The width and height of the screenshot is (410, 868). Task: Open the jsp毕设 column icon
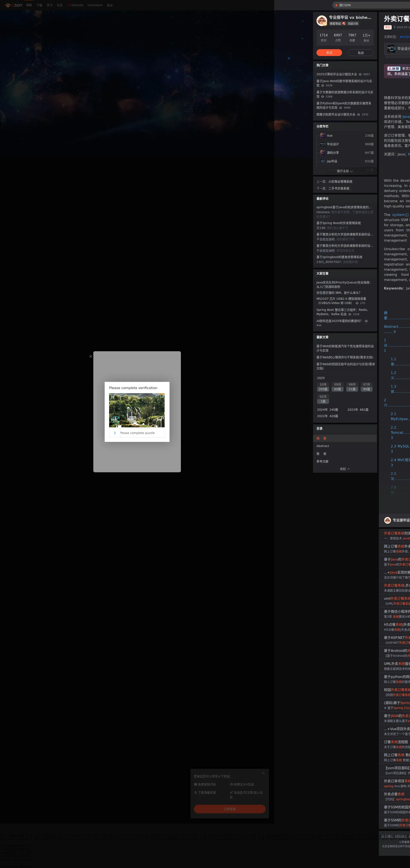322,161
